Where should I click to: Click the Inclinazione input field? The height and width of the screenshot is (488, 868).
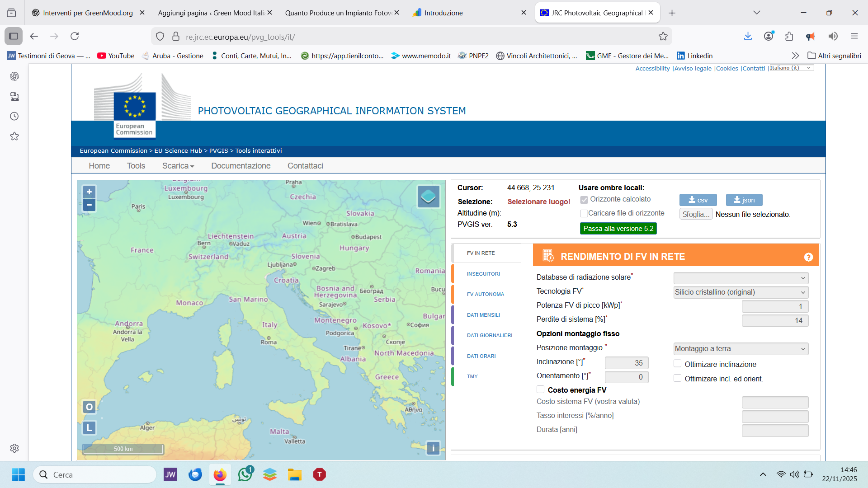click(627, 363)
